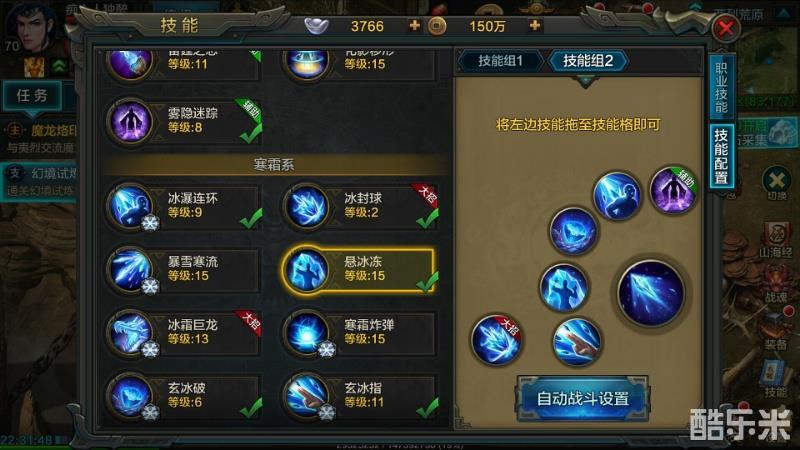Click the 玄冰破 skill icon
The width and height of the screenshot is (800, 450).
(x=131, y=396)
